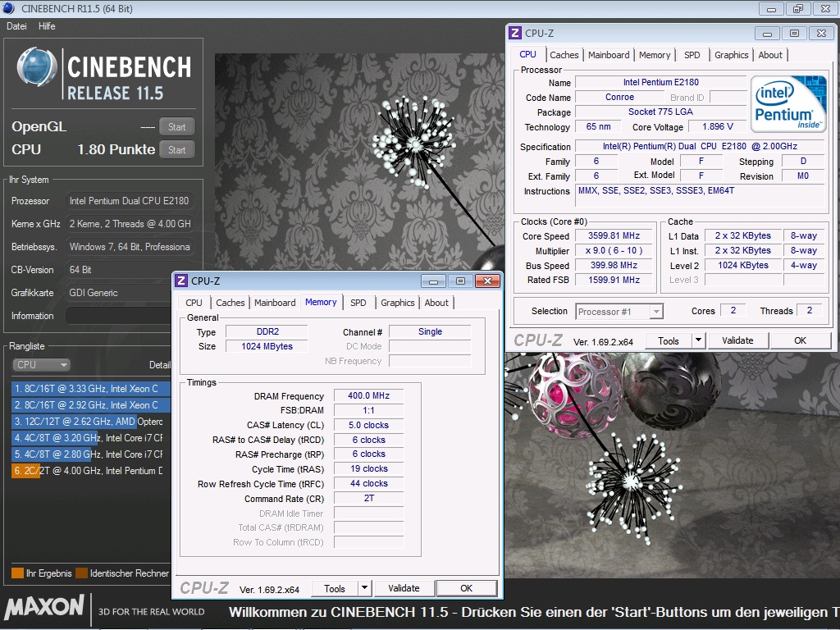Switch to Mainboard tab in Memory CPU-Z window
The image size is (840, 630).
click(275, 303)
